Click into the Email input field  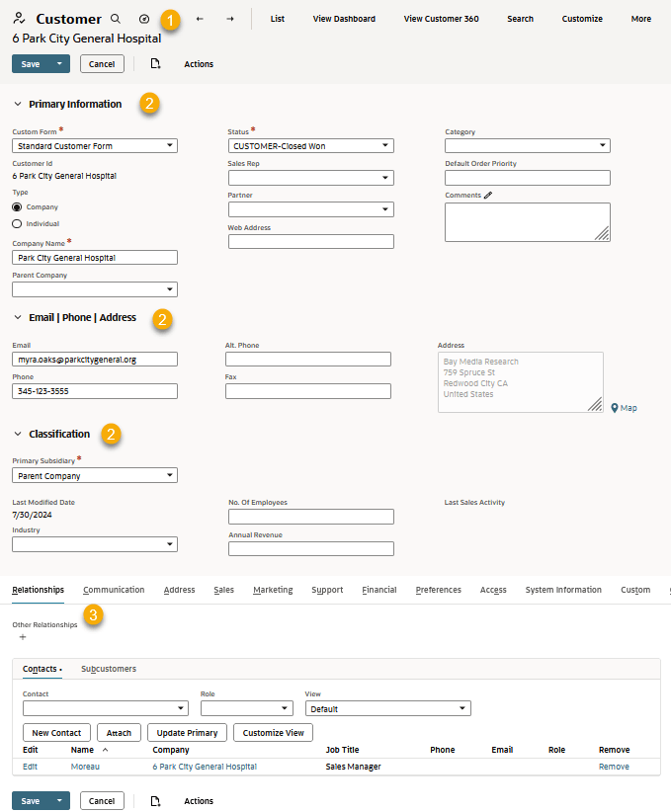coord(95,360)
